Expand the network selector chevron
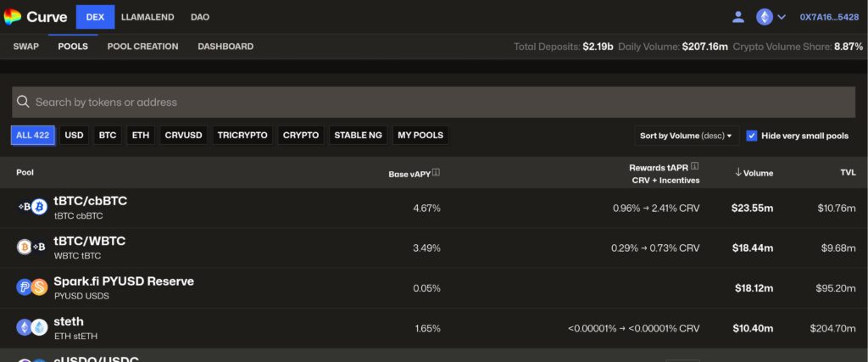Viewport: 868px width, 362px height. pyautogui.click(x=782, y=17)
